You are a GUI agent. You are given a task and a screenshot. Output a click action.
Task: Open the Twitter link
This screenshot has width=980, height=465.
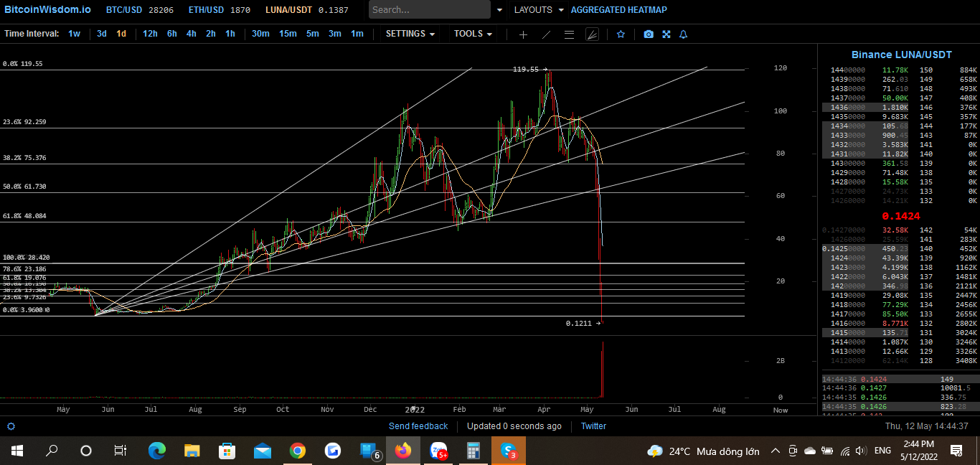tap(593, 426)
